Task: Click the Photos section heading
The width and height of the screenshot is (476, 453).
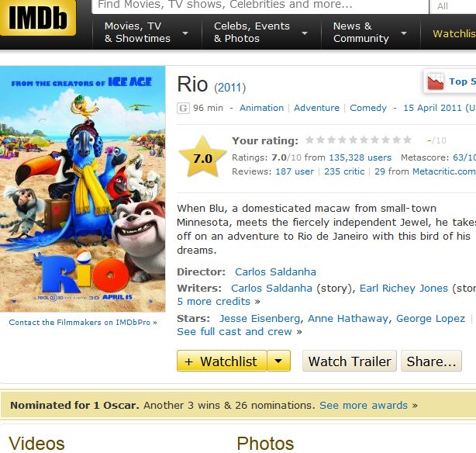Action: [x=265, y=443]
